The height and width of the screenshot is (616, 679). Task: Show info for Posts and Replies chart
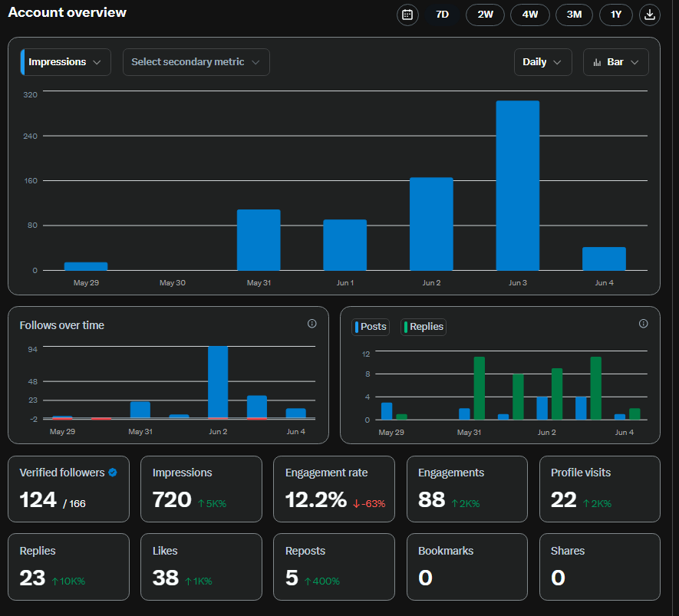[644, 324]
